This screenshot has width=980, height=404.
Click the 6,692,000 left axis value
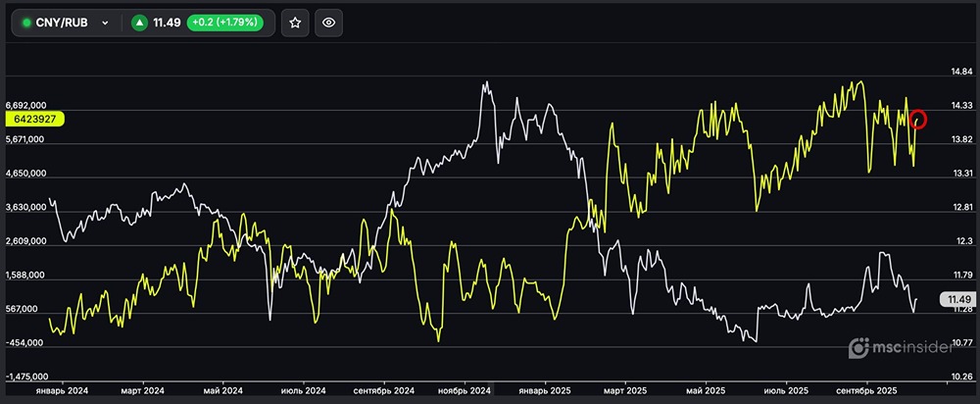click(24, 106)
